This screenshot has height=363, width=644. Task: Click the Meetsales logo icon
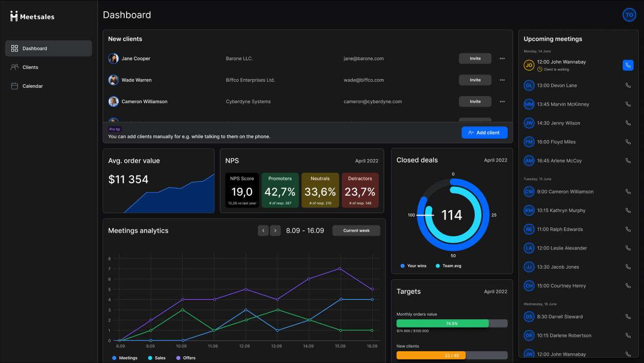(14, 16)
